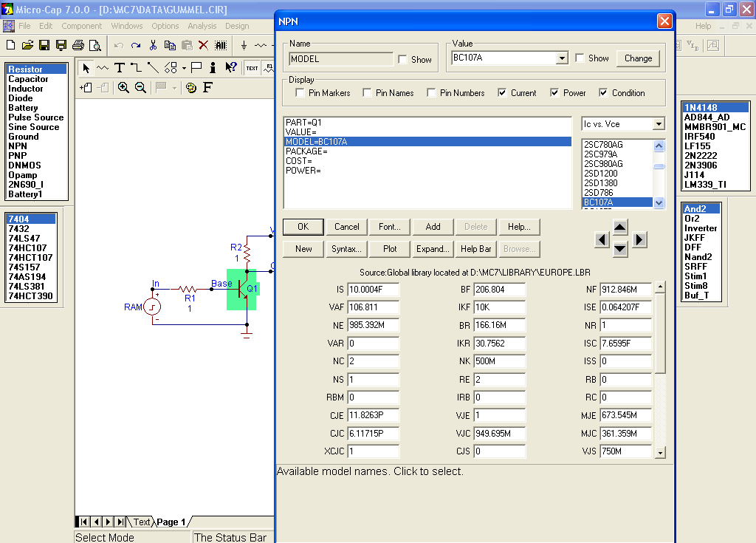Click the Add Page icon
Image resolution: width=756 pixels, height=543 pixels.
86,87
